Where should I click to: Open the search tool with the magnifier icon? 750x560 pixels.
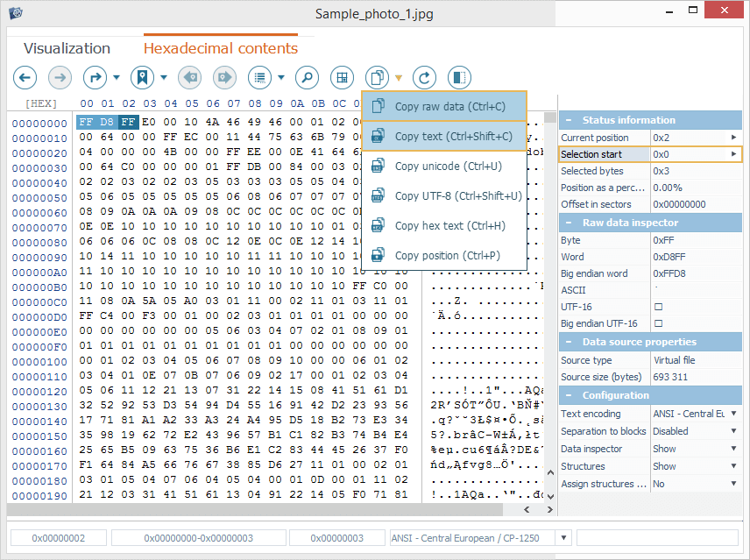coord(307,77)
